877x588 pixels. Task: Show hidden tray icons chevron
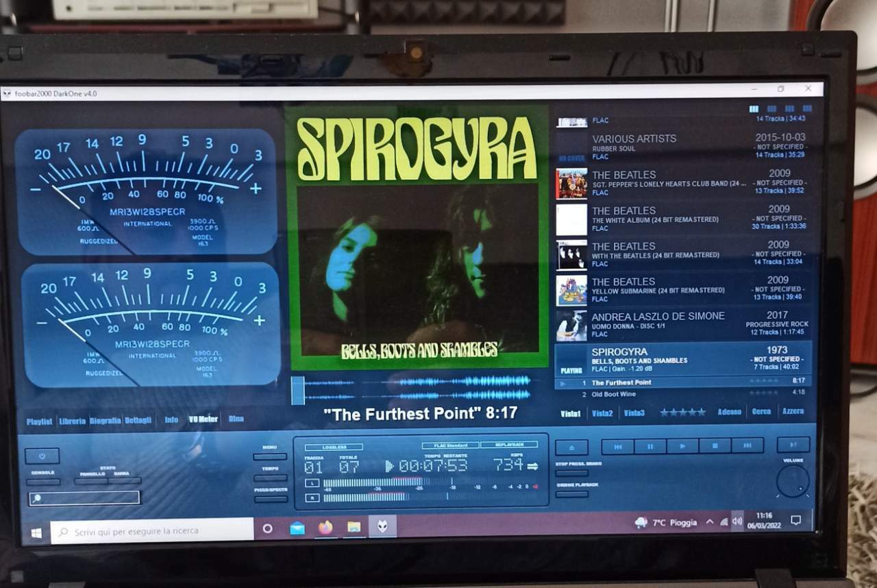pos(710,522)
